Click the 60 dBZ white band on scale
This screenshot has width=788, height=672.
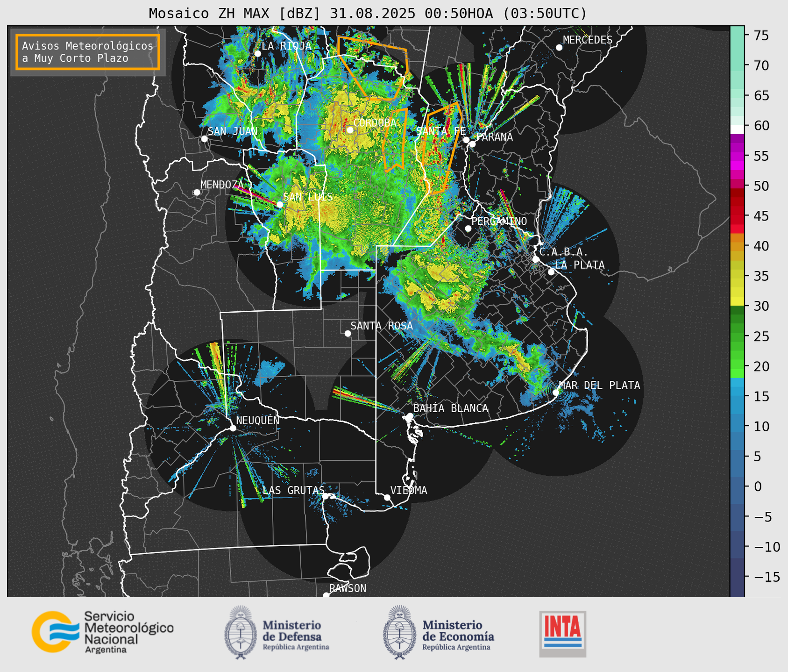(737, 129)
